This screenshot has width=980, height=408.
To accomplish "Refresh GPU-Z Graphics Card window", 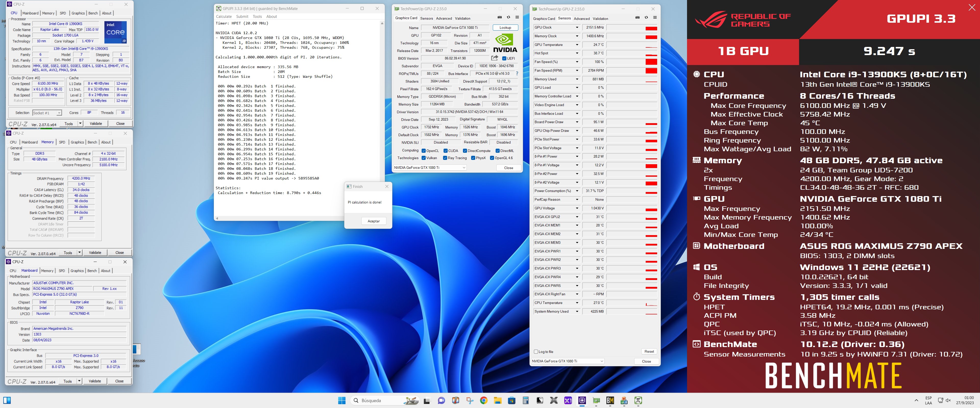I will pos(508,17).
